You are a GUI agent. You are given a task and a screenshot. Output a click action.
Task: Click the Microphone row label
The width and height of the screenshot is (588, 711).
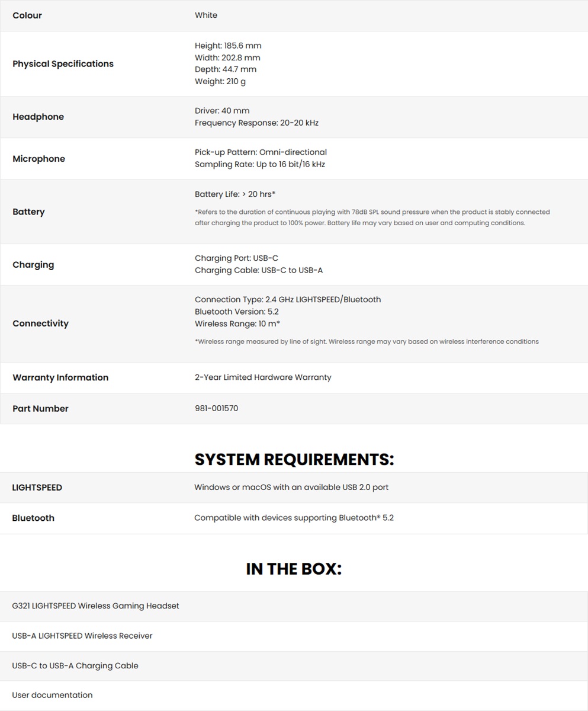[38, 159]
